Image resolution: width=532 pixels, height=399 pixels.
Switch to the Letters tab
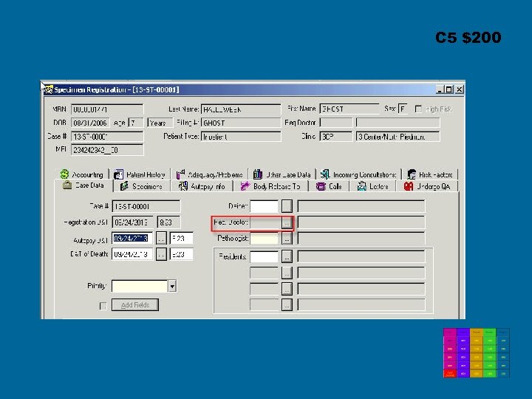[373, 186]
